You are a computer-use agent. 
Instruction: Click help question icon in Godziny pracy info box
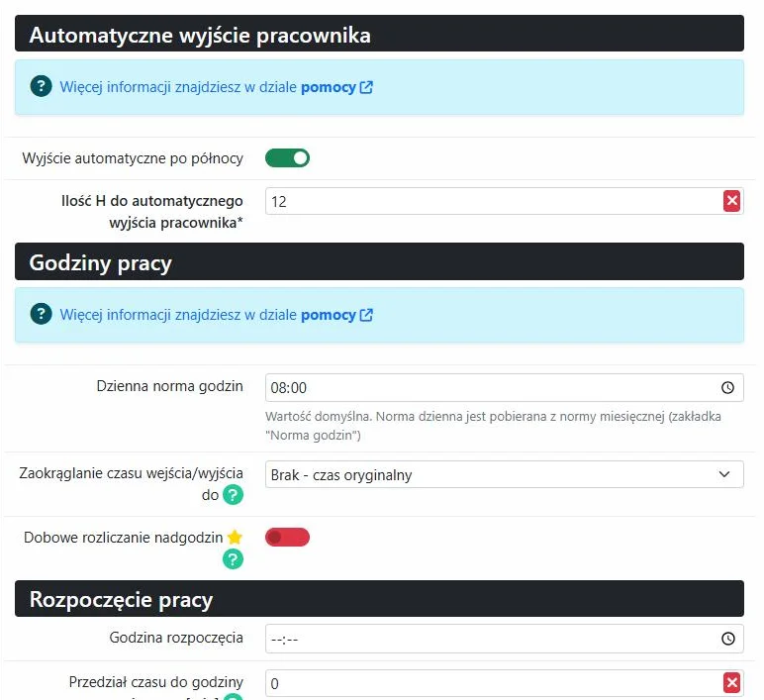pyautogui.click(x=41, y=314)
